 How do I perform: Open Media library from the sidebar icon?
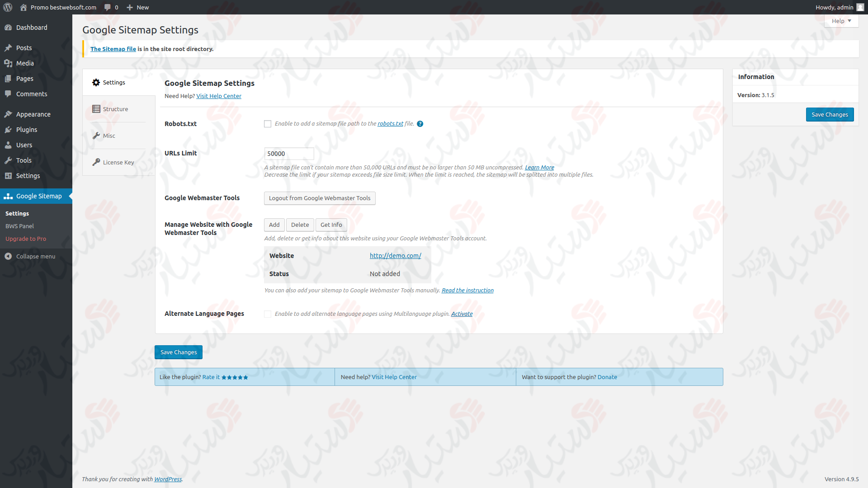pyautogui.click(x=9, y=63)
